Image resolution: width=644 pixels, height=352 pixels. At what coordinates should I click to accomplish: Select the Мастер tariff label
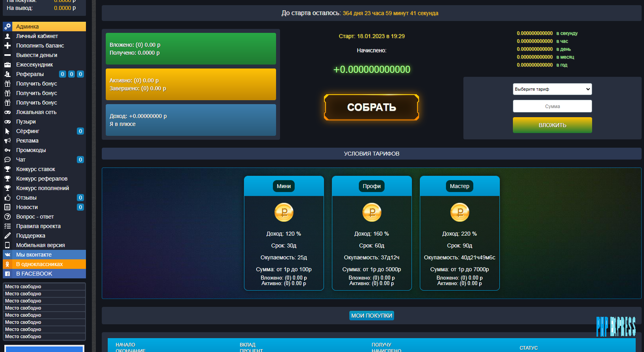459,186
